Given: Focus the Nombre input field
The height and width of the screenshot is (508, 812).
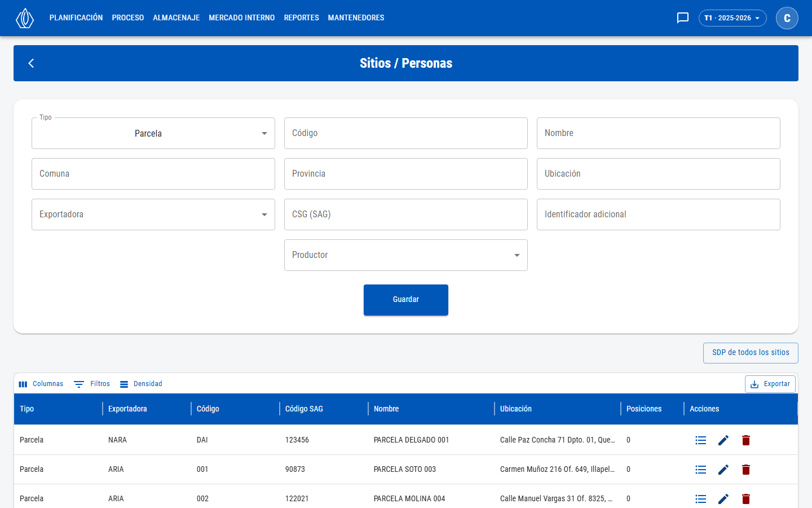Looking at the screenshot, I should tap(659, 133).
